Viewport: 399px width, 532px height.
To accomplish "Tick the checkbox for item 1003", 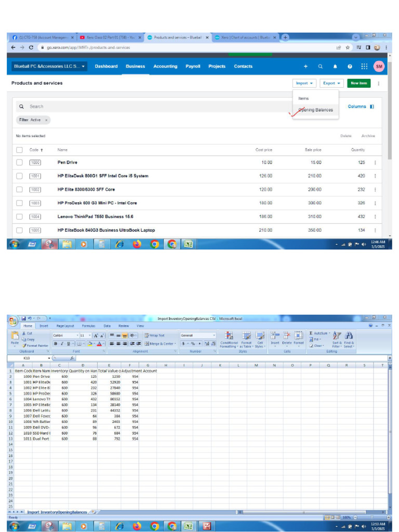I will pos(19,203).
